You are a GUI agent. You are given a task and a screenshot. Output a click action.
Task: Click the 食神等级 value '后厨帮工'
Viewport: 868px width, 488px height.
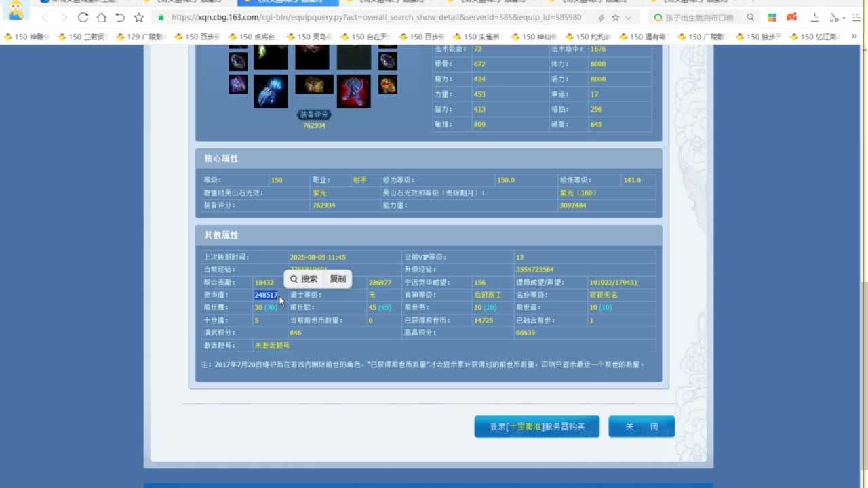coord(488,296)
